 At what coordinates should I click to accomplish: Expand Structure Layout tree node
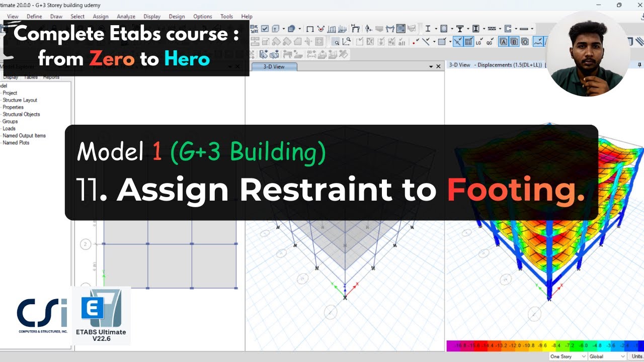click(20, 100)
